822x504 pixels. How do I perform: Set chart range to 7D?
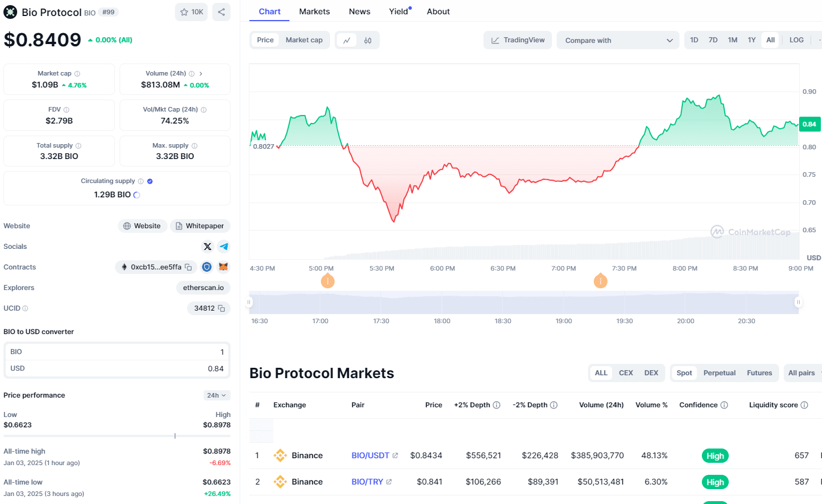click(713, 40)
